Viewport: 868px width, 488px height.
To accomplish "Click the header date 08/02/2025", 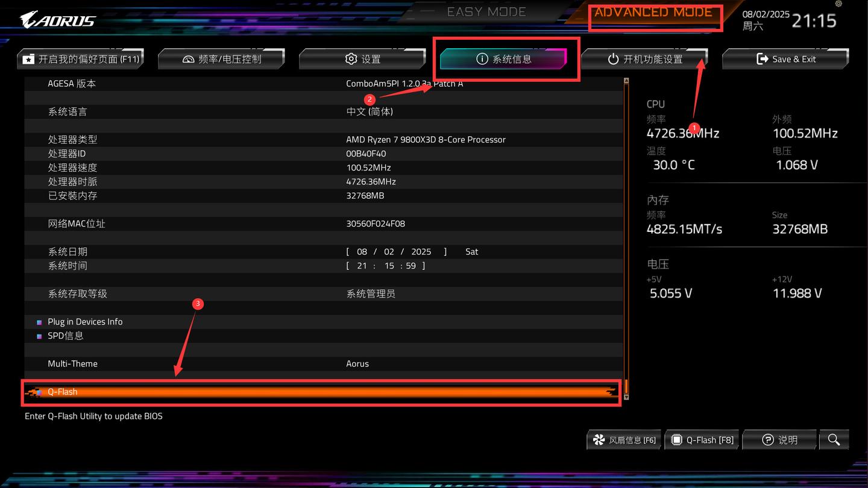I will coord(766,14).
